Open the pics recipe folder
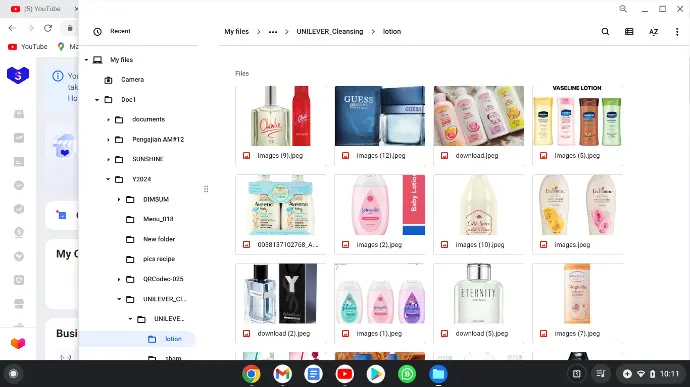Image resolution: width=690 pixels, height=387 pixels. coord(159,259)
